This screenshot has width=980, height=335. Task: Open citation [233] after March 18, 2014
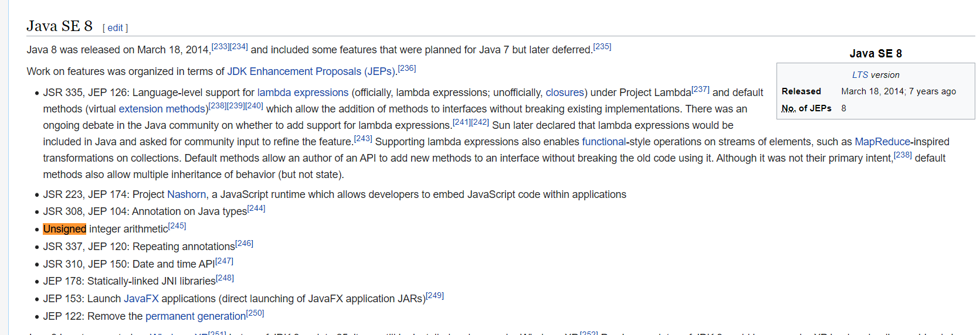click(221, 46)
